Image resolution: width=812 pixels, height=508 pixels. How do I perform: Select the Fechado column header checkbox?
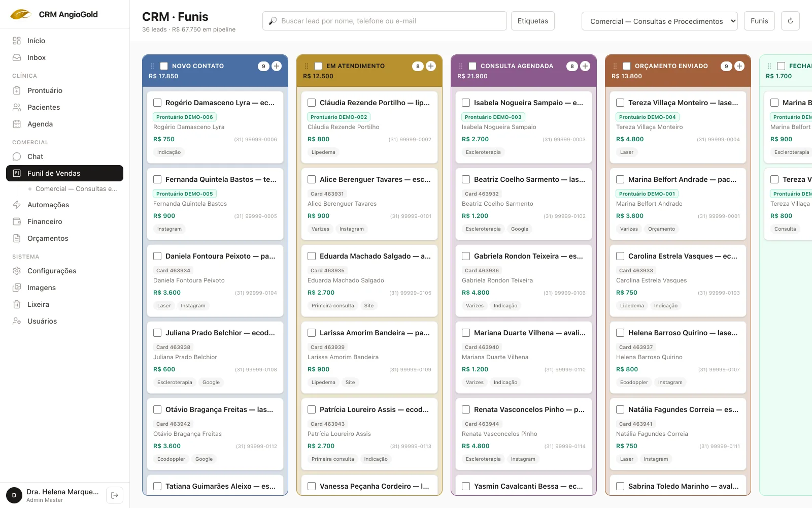pyautogui.click(x=781, y=66)
